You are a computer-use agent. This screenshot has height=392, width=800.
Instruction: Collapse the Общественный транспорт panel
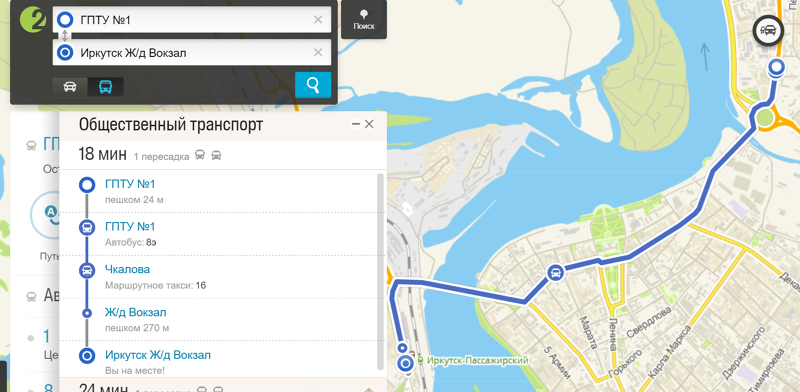356,124
